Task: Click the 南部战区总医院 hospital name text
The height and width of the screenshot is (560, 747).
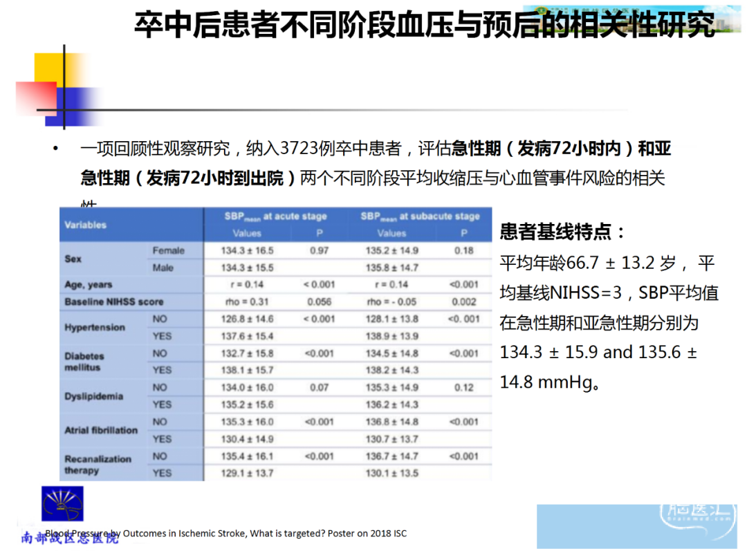Action: pos(69,538)
